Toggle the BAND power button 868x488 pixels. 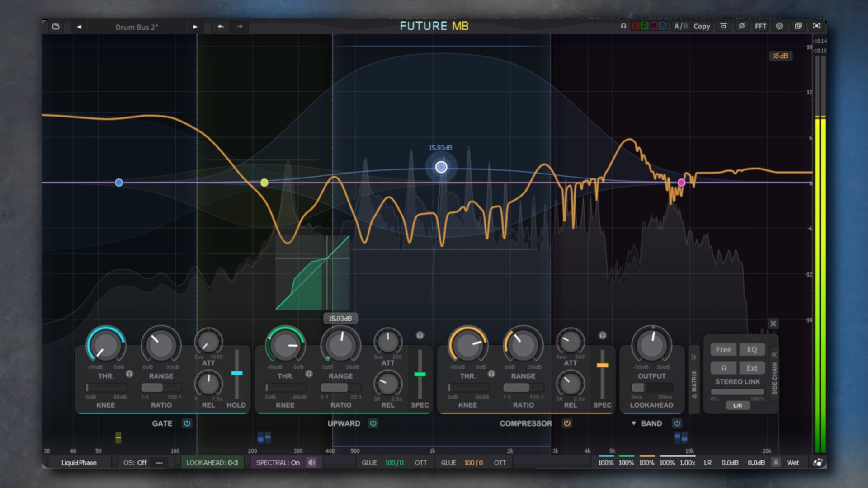(677, 423)
